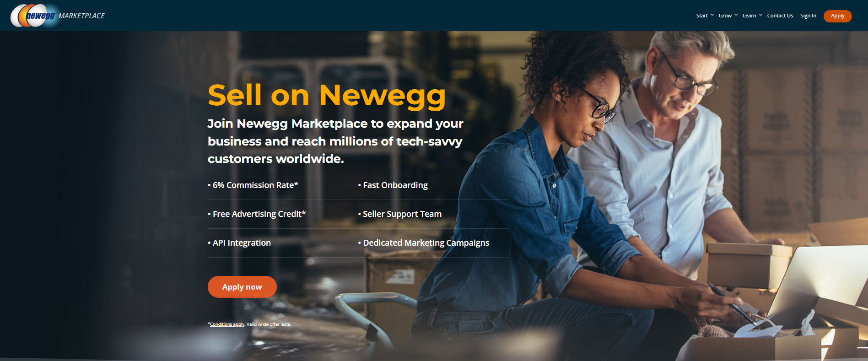Select the Dedicated Marketing Campaigns item
The width and height of the screenshot is (868, 361).
coord(424,243)
